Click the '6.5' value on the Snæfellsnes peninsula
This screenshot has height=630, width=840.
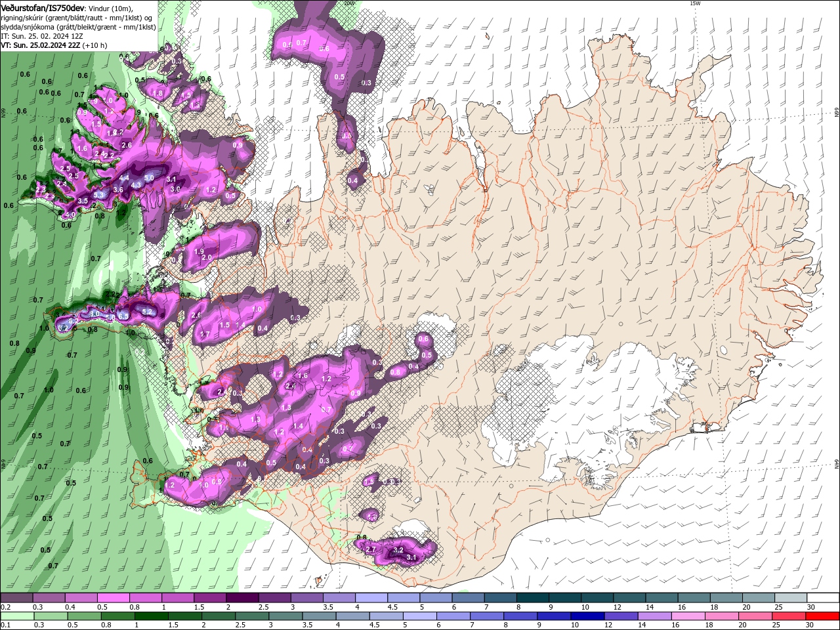coord(123,316)
